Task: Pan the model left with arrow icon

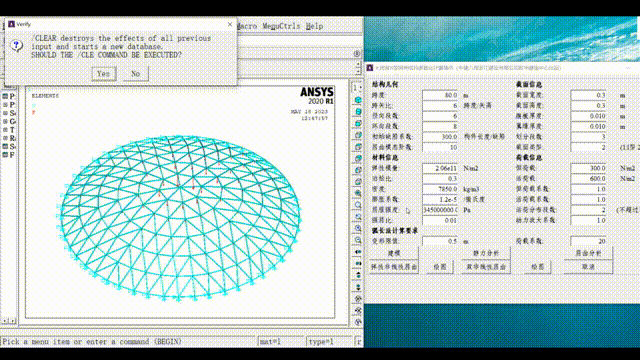Action: 358,252
